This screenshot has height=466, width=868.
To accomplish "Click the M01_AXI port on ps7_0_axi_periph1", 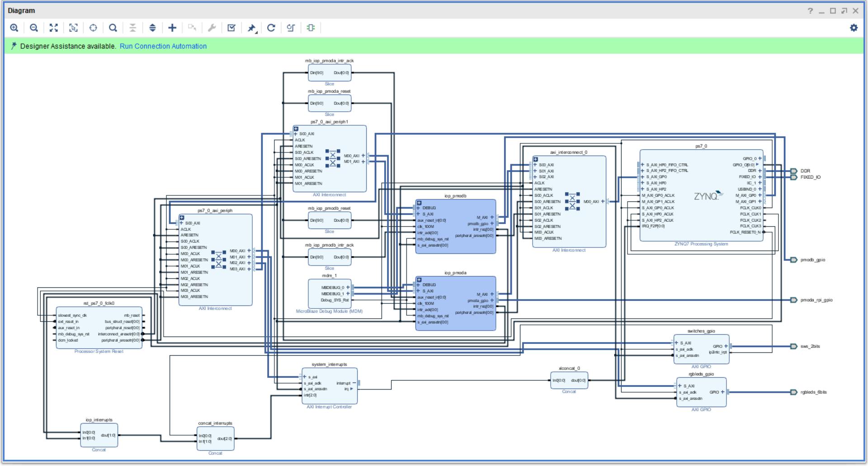I will (354, 162).
